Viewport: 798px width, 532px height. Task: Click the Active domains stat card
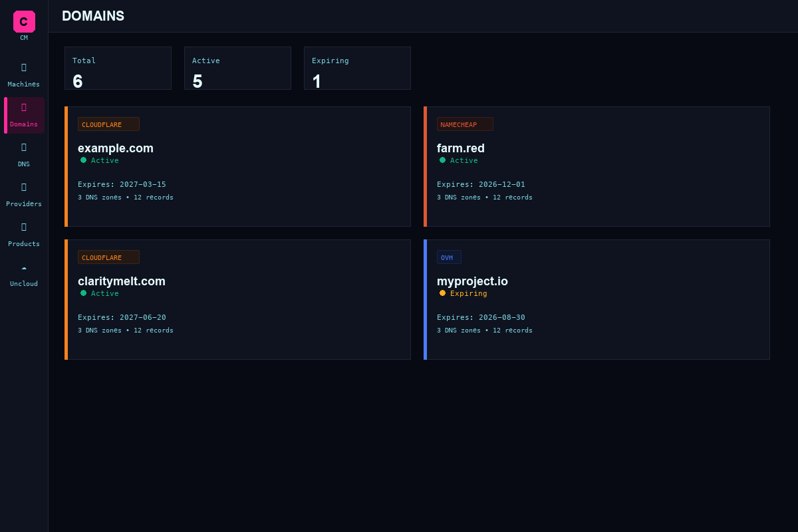pos(237,68)
